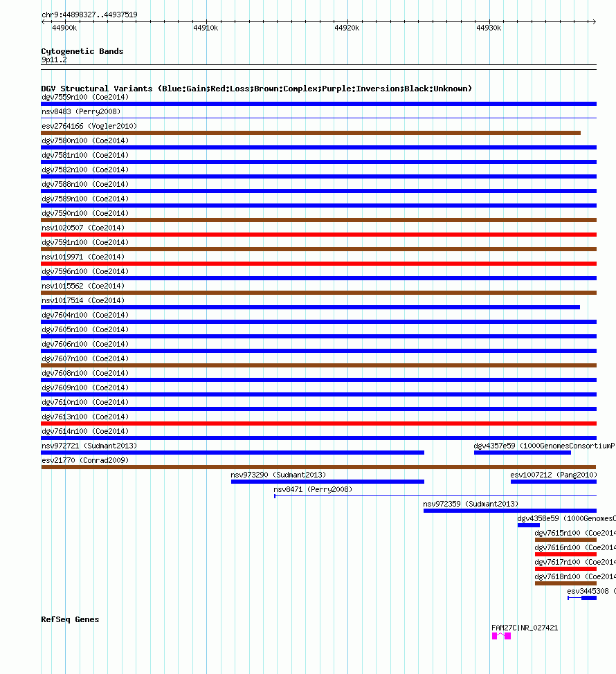Select the nsv8483 (Perry2008) label
The image size is (616, 674).
pos(81,112)
